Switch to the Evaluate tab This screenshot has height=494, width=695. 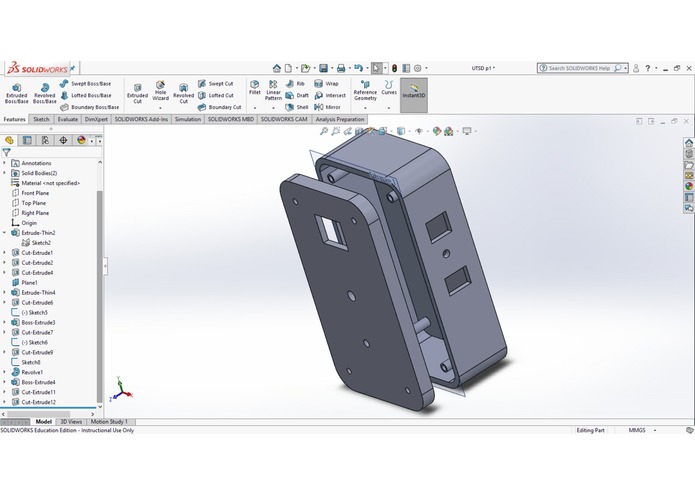coord(67,119)
